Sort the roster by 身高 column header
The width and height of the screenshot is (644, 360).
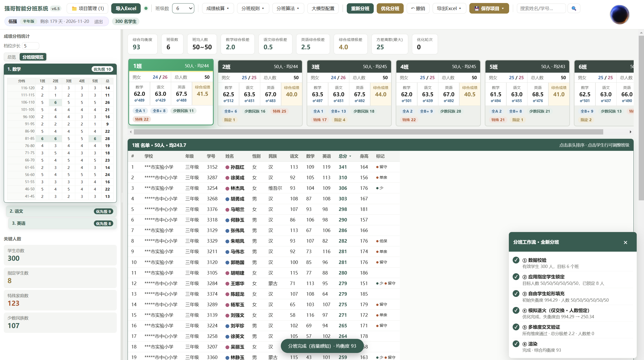click(364, 156)
